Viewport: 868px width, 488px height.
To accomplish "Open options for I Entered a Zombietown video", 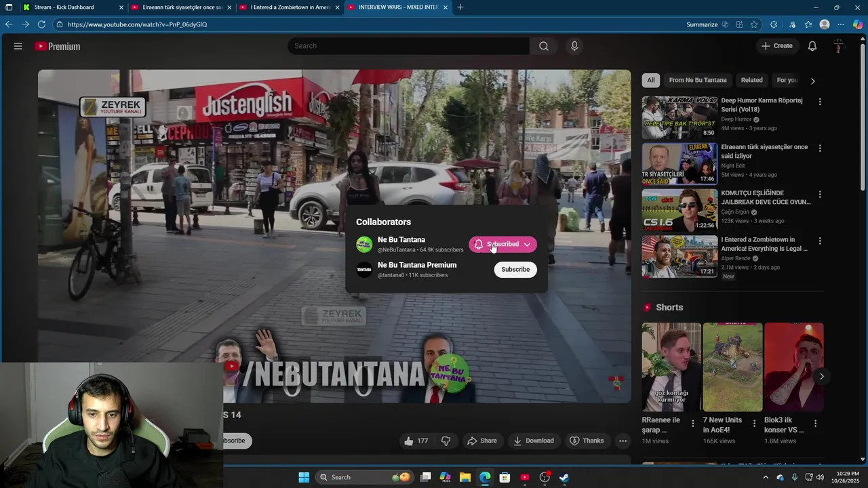I will coord(820,241).
